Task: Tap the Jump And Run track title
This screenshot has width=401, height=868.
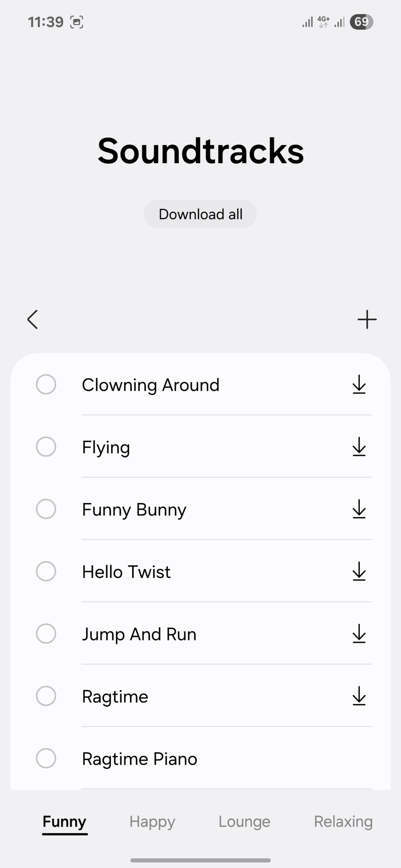Action: pos(139,634)
